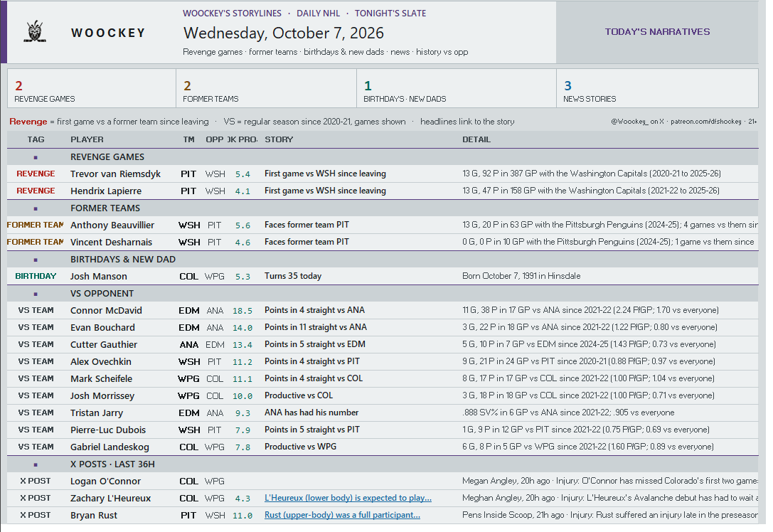The image size is (773, 532).
Task: Select the VS OPPONENT section header
Action: (x=383, y=293)
